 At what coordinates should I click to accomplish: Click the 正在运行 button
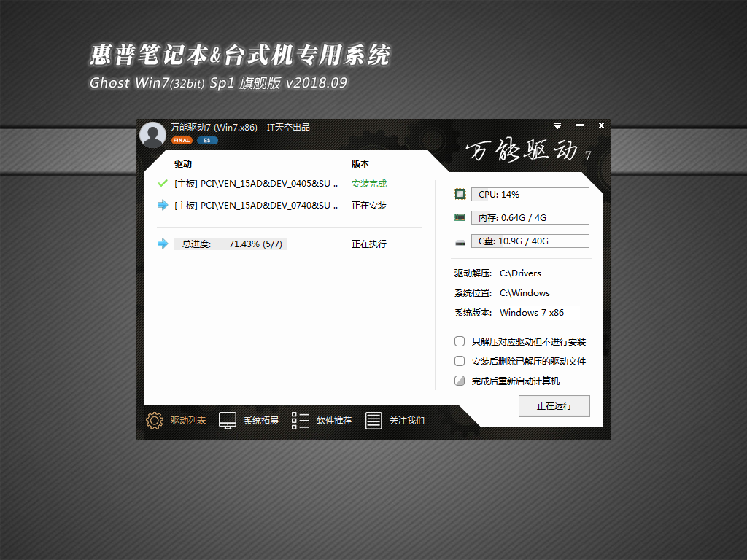pos(554,406)
